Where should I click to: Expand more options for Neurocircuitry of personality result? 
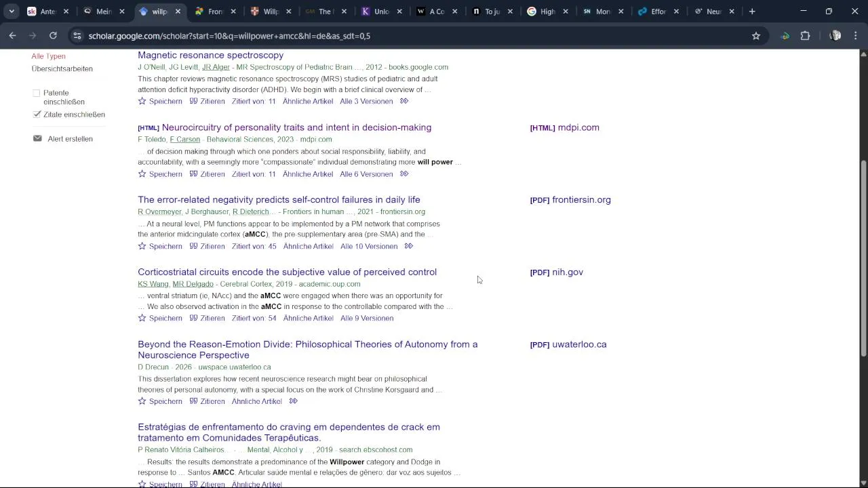[x=404, y=174]
